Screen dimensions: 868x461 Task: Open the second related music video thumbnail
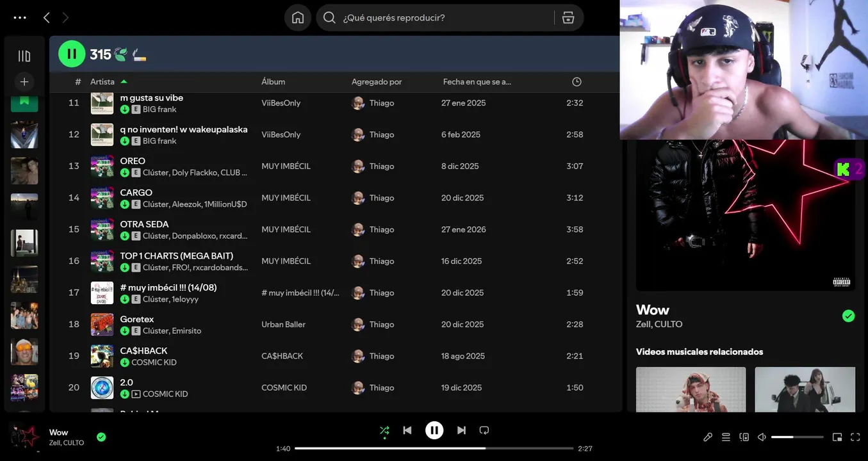(x=805, y=389)
